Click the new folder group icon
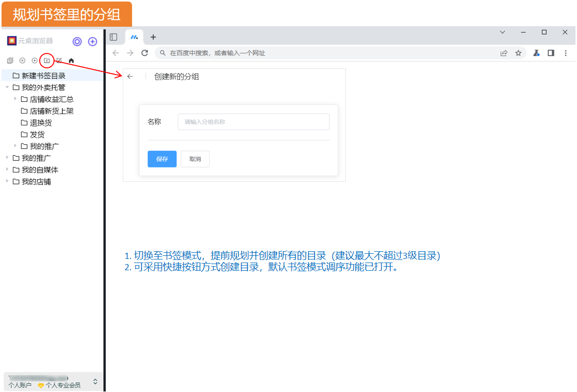The height and width of the screenshot is (392, 577). point(47,60)
